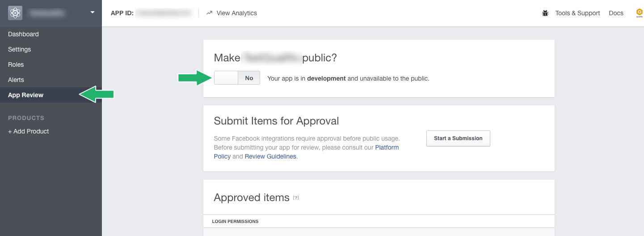Open the Alerts sidebar item
644x236 pixels.
[x=16, y=80]
